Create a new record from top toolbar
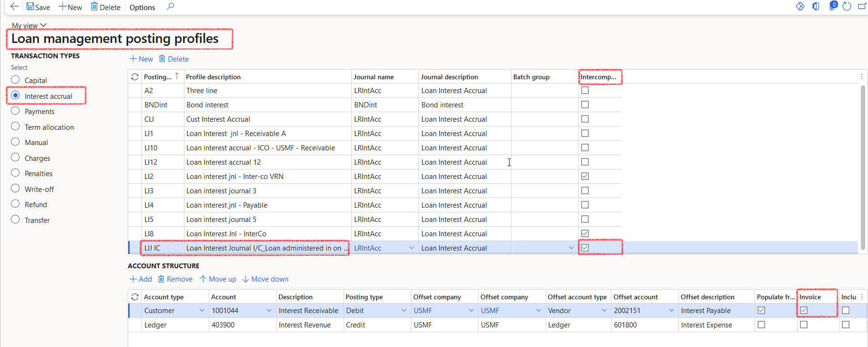Screen dimensions: 868x347 click(x=70, y=7)
